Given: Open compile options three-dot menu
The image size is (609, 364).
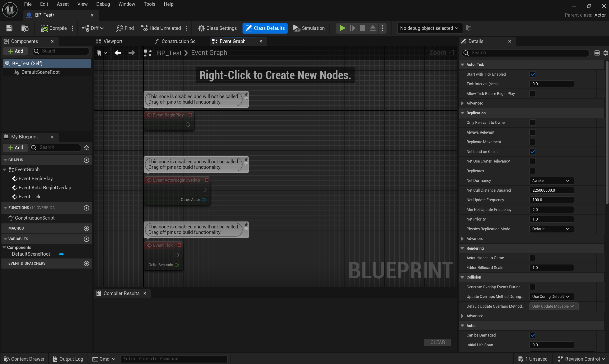Looking at the screenshot, I should [x=72, y=28].
